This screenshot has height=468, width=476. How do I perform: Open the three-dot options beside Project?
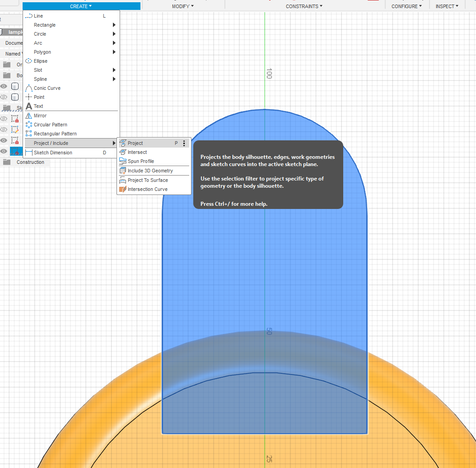184,143
